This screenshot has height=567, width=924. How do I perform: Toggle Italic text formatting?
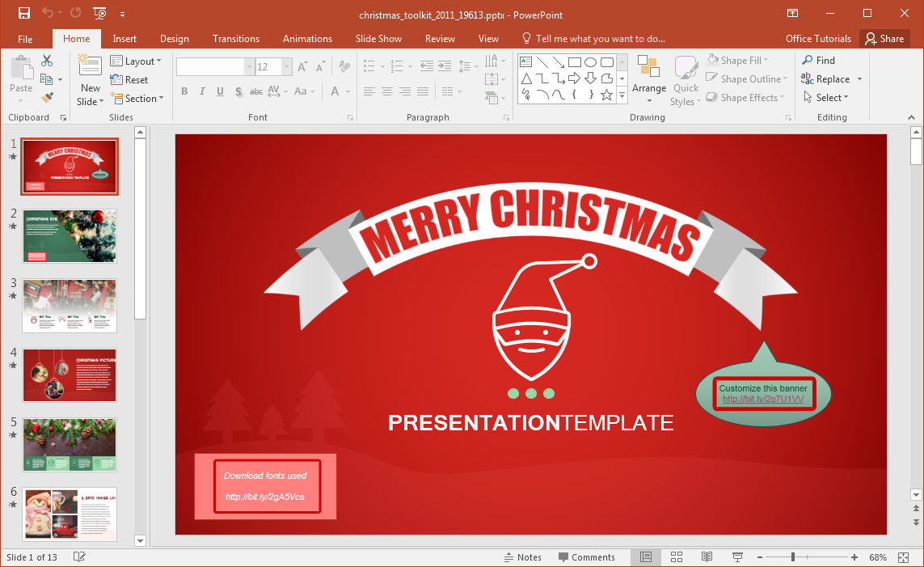coord(202,91)
